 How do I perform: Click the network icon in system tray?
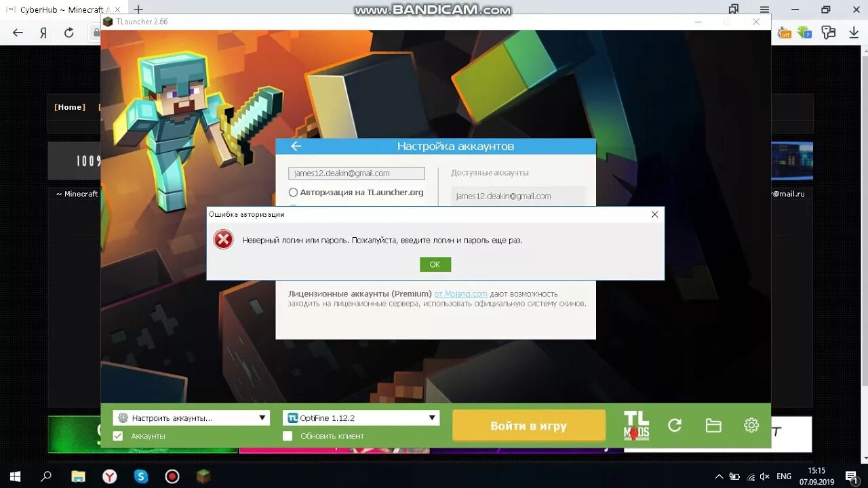point(751,476)
